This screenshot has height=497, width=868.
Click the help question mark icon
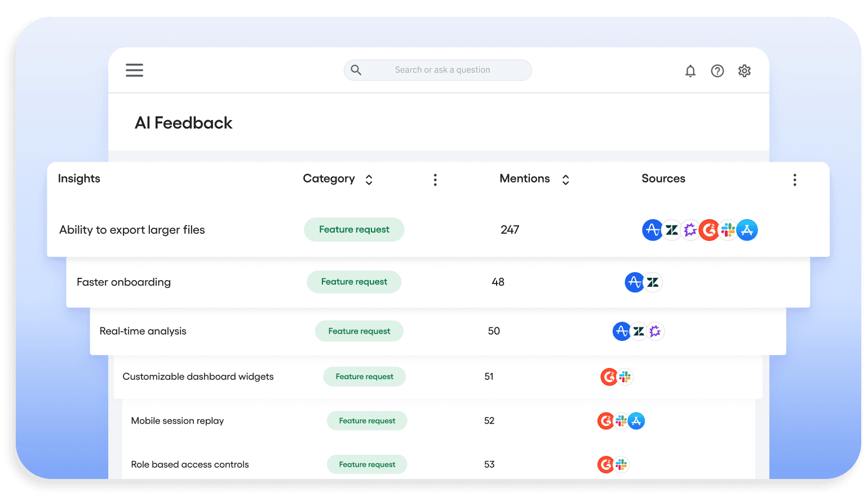pos(717,70)
